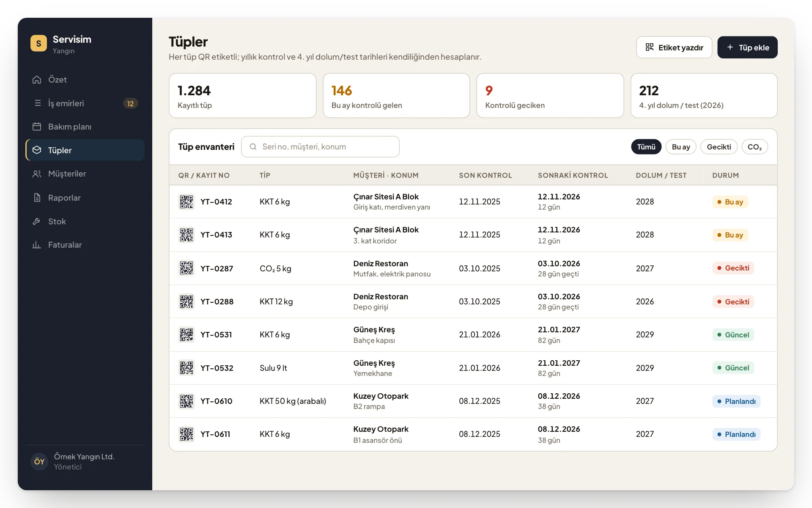Click the Kayıtlı tüp 1.284 card
The image size is (812, 508).
(243, 96)
